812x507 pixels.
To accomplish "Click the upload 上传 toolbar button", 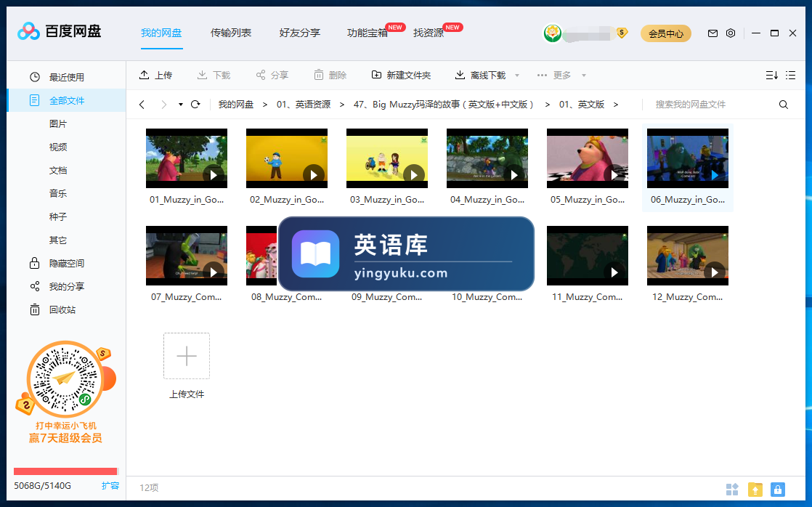I will coord(155,75).
